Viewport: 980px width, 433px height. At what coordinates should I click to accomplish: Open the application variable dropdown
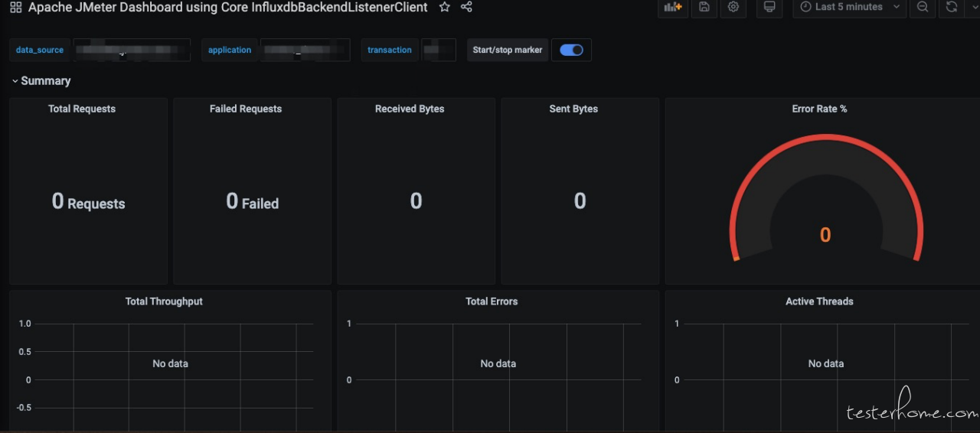tap(305, 50)
